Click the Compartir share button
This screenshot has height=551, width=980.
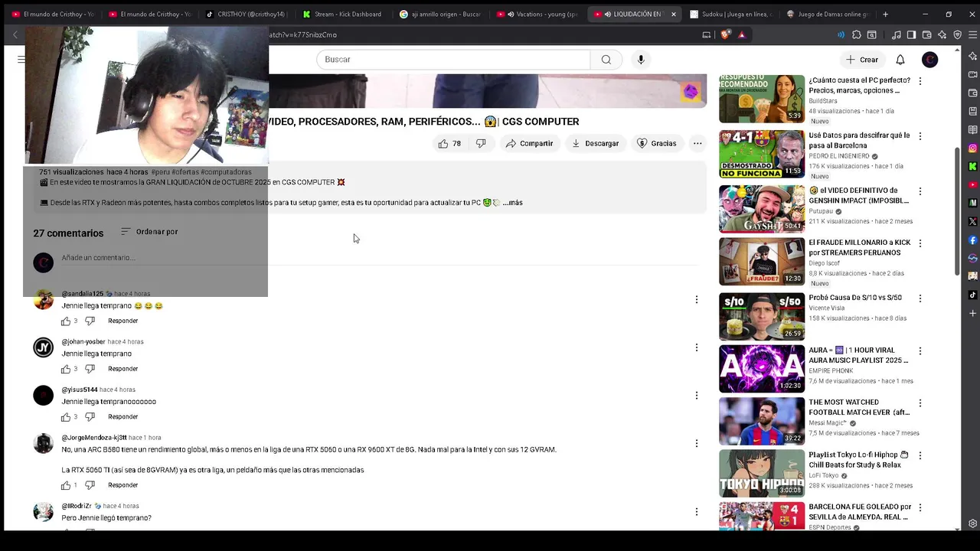(528, 143)
